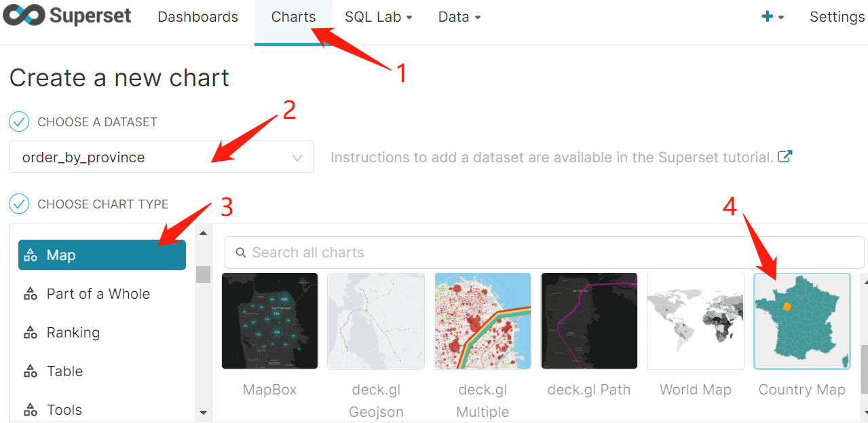Open the tutorial via external link icon

coord(785,156)
